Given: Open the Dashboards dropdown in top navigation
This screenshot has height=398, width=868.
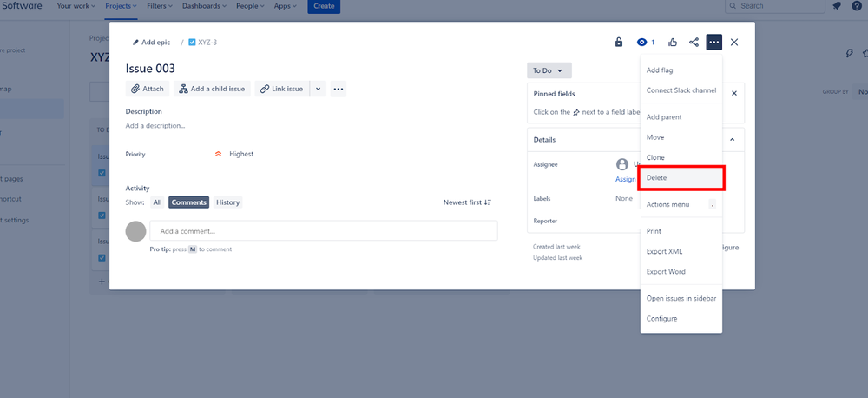Looking at the screenshot, I should click(x=204, y=6).
